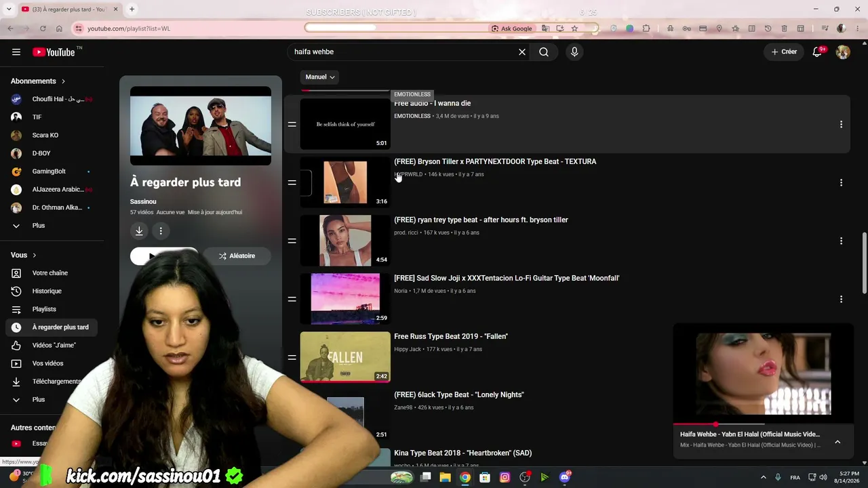
Task: Open the Lonely Nights 6lack beat title
Action: [x=459, y=395]
